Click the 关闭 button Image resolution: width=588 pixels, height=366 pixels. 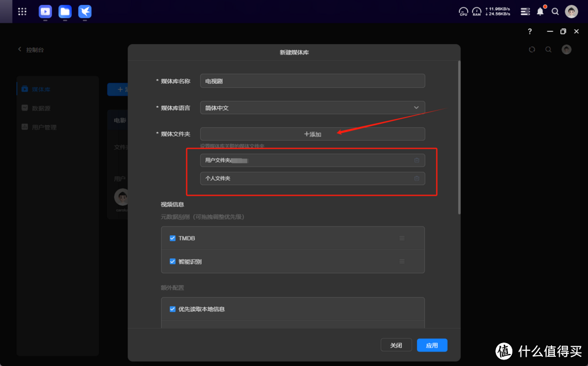click(x=396, y=345)
